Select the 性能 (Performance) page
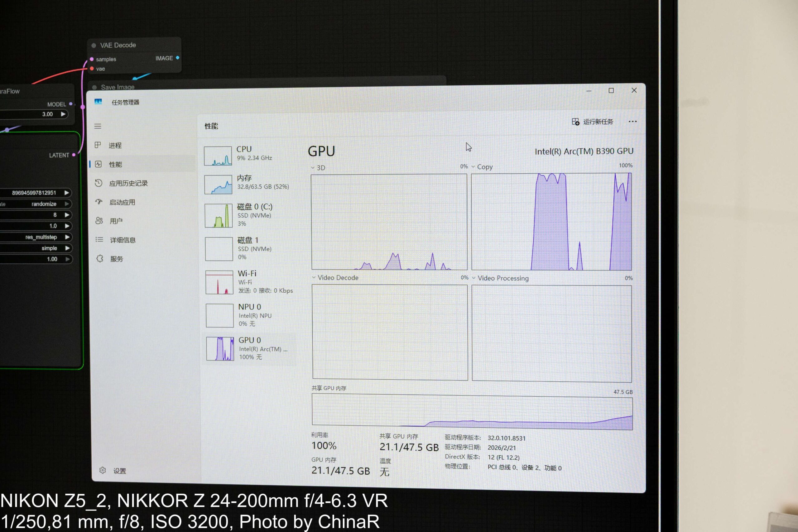 142,164
